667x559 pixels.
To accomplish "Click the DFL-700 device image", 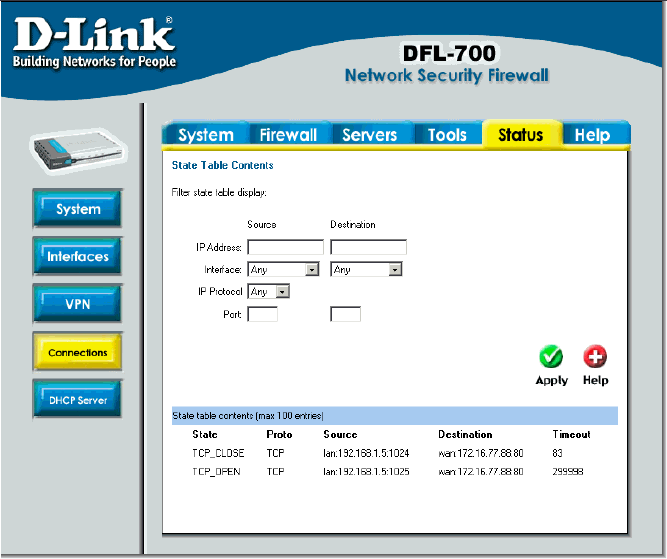I will (x=79, y=151).
